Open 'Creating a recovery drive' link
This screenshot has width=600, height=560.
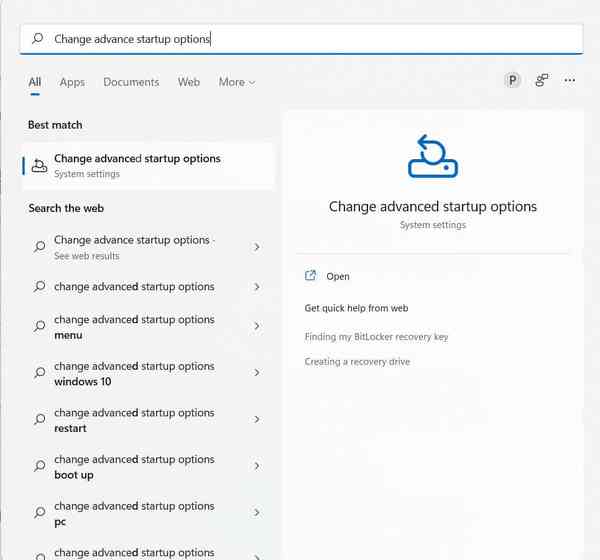[357, 362]
